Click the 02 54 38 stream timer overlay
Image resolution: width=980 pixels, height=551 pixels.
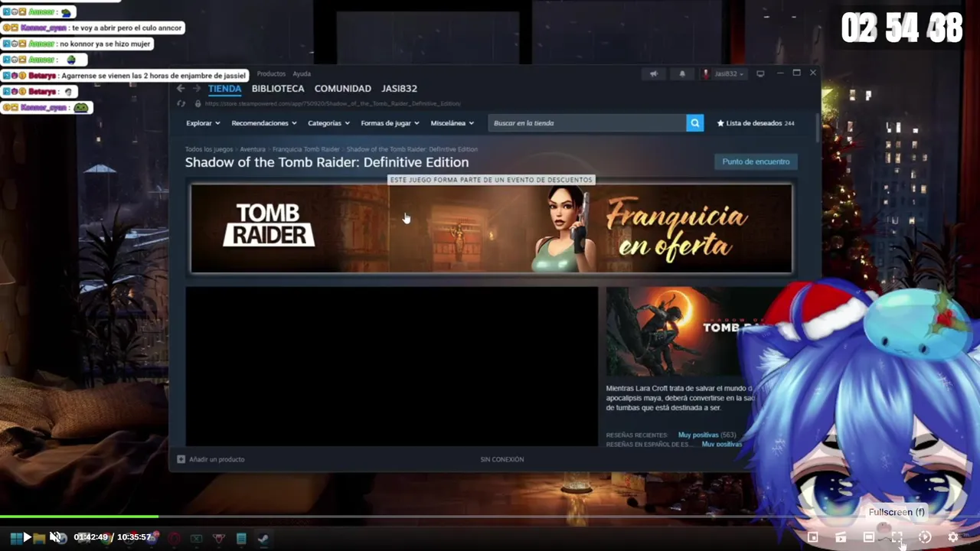pyautogui.click(x=901, y=29)
